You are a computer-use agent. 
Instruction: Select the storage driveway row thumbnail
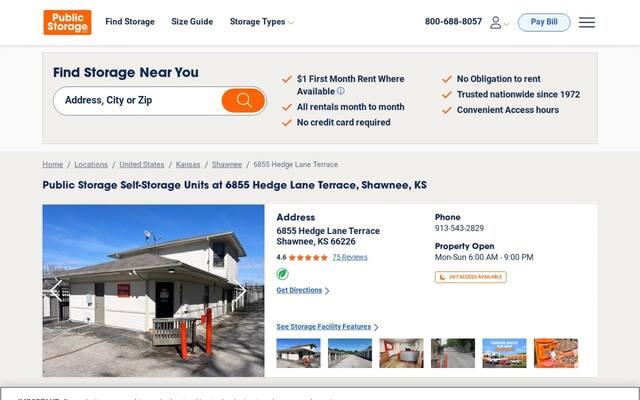[350, 353]
